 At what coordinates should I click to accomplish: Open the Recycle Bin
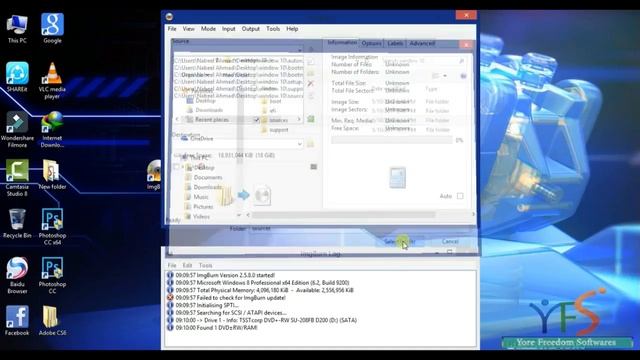click(17, 223)
